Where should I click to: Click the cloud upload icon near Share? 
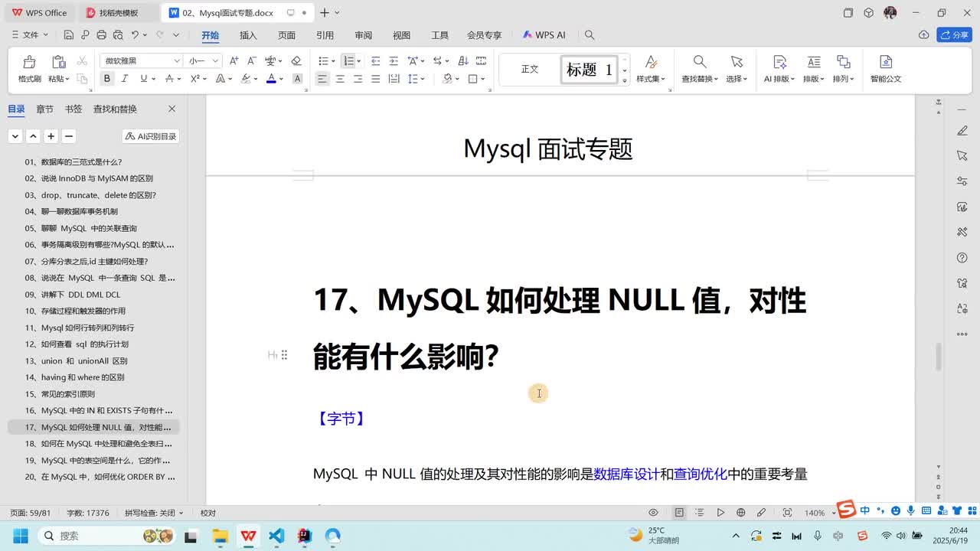tap(924, 35)
